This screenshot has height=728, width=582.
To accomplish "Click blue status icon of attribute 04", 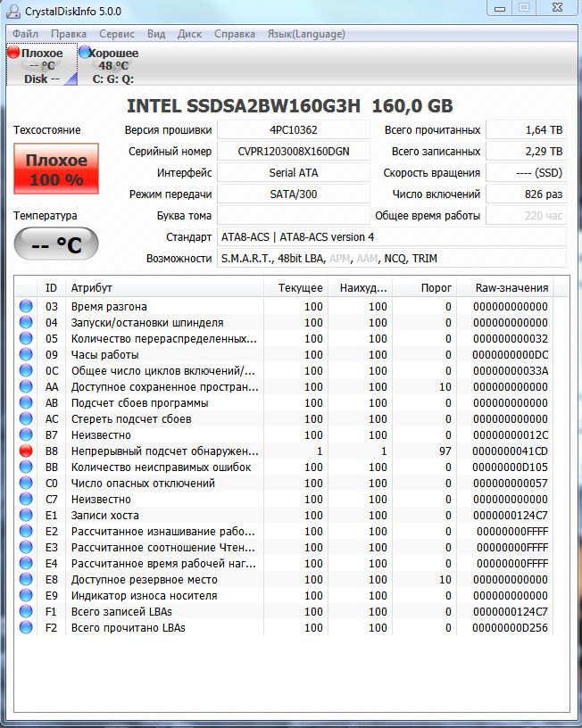I will coord(26,322).
